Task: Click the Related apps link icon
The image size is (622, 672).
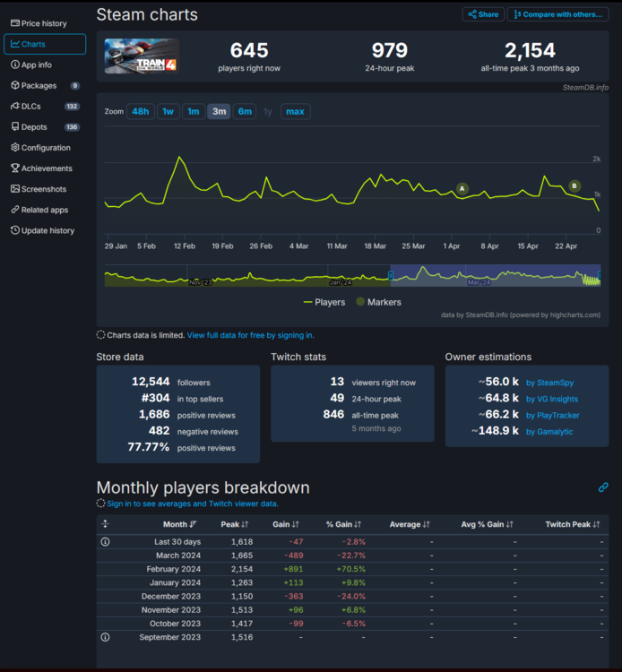Action: 15,210
